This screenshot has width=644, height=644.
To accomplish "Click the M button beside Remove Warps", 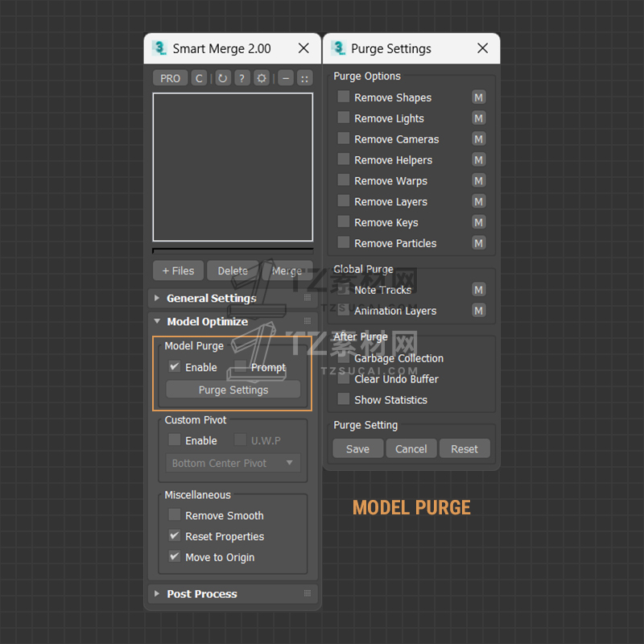I will point(478,180).
